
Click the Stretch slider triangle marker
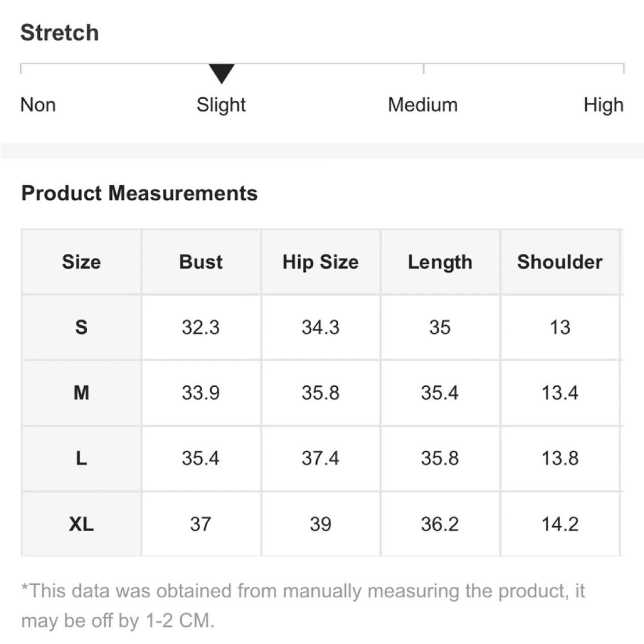click(221, 73)
